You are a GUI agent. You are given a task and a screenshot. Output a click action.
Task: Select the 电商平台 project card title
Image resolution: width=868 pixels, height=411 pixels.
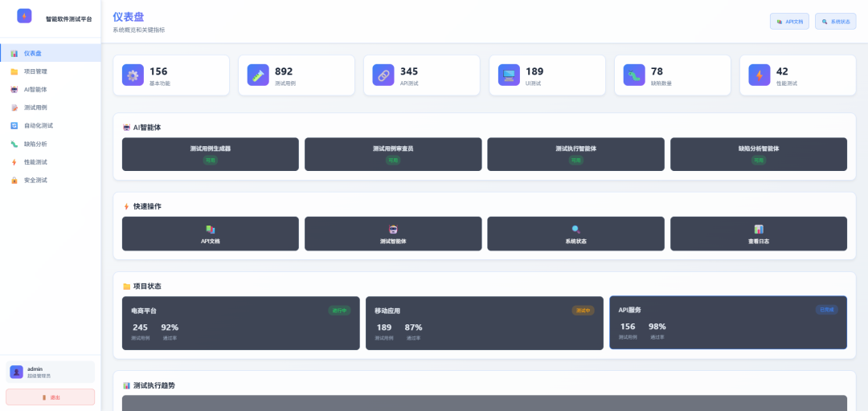click(144, 311)
